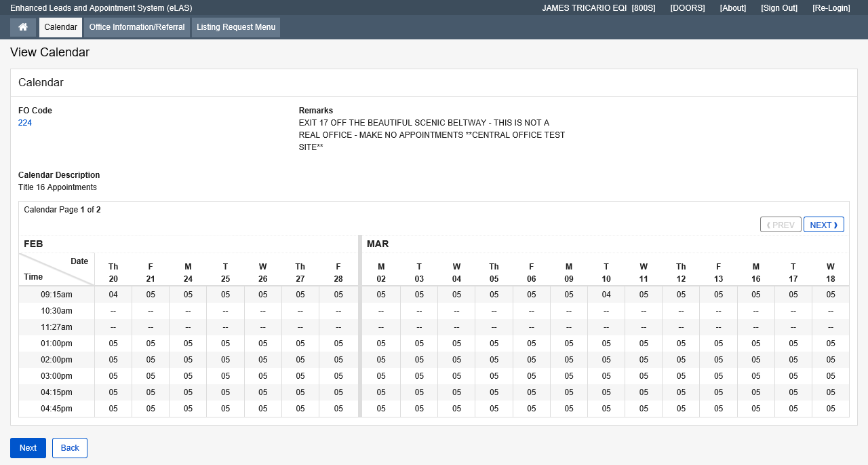
Task: Select the 04:45pm slot under W Mar 18
Action: 830,408
